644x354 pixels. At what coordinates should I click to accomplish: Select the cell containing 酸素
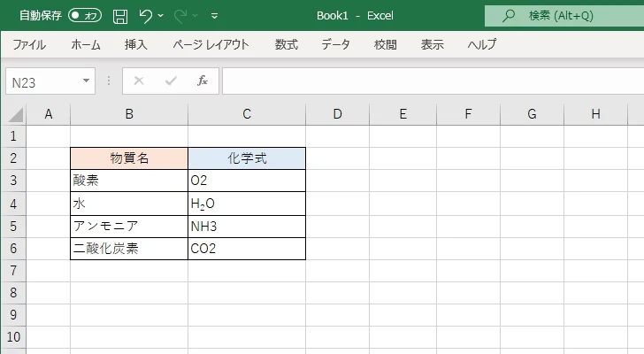click(x=129, y=181)
